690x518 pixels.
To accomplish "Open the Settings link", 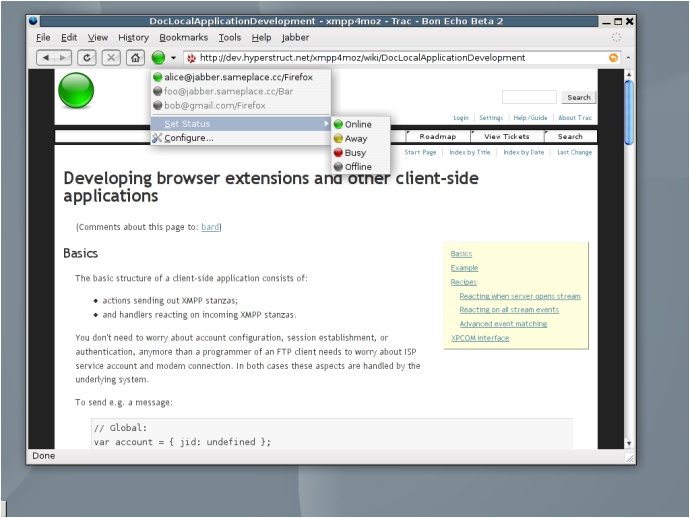I will tap(491, 118).
